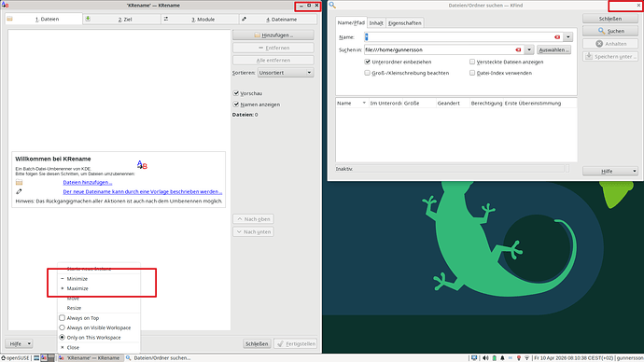Screen dimensions: 644x362
Task: Click the Hinzufügen button
Action: pyautogui.click(x=273, y=35)
